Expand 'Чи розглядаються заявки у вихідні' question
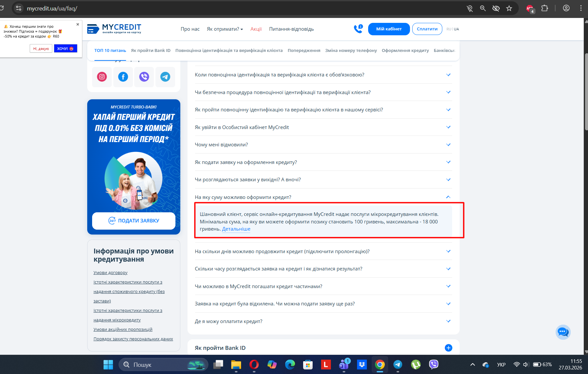Screen dimensions: 588x374 tap(323, 180)
